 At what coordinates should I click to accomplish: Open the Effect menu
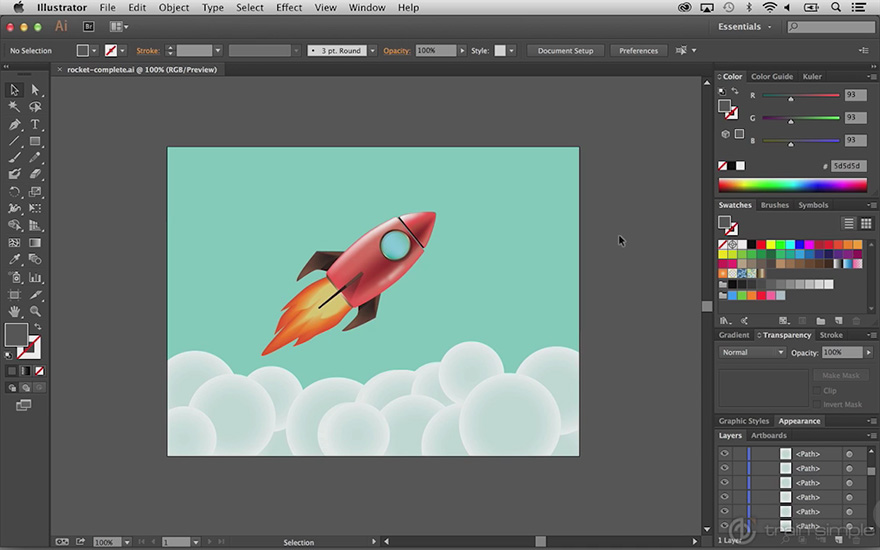click(289, 7)
